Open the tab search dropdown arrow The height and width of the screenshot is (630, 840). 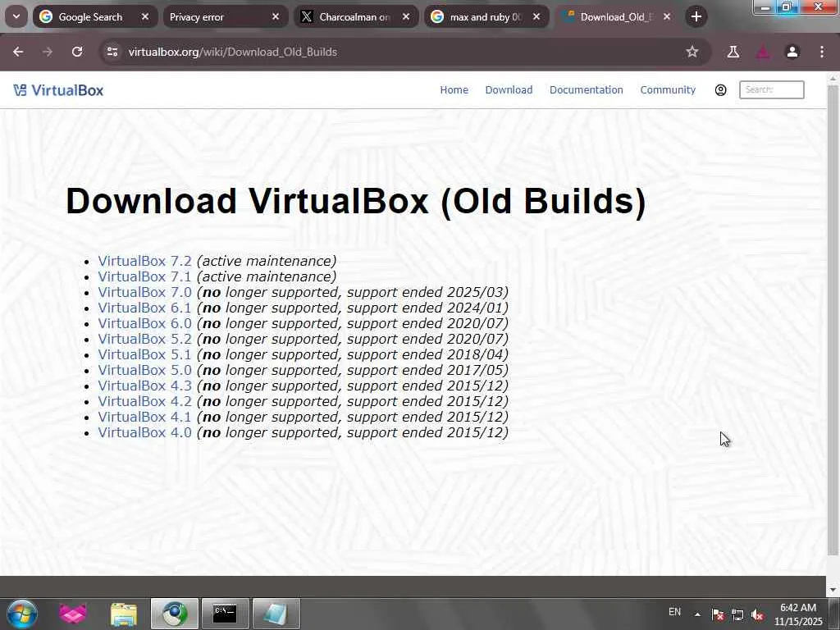click(x=16, y=16)
